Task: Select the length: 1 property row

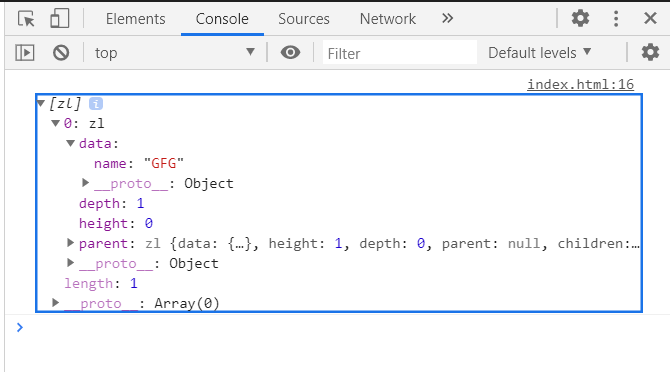Action: 101,283
